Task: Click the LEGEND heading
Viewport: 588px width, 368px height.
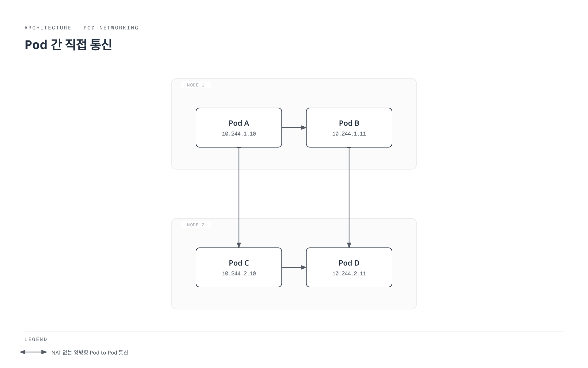Action: (x=36, y=339)
